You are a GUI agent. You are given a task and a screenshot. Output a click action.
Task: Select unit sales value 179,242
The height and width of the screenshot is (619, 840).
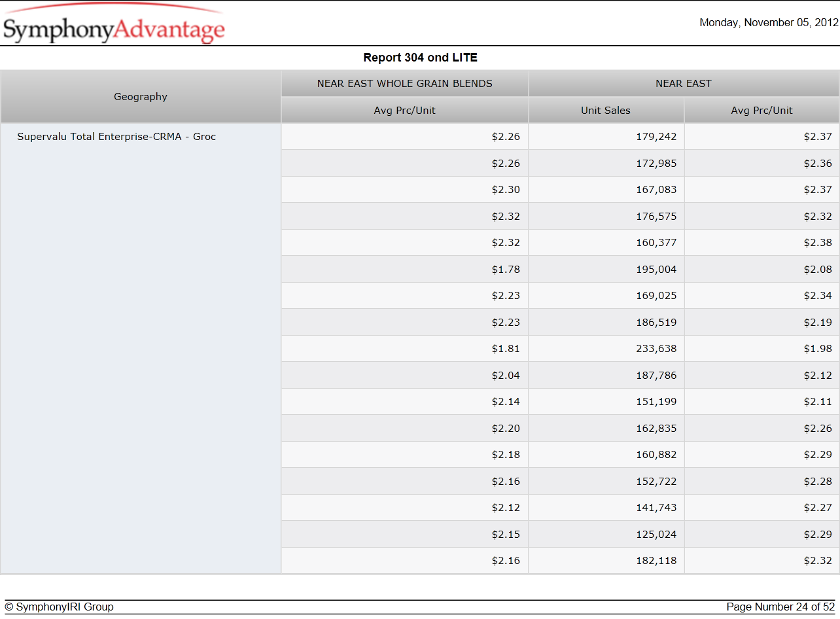pyautogui.click(x=656, y=137)
